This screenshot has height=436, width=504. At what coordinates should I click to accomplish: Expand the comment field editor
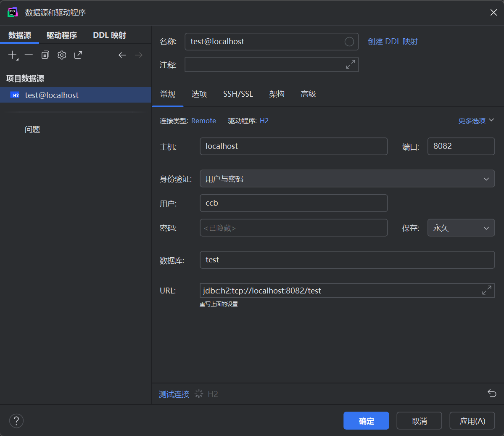350,65
